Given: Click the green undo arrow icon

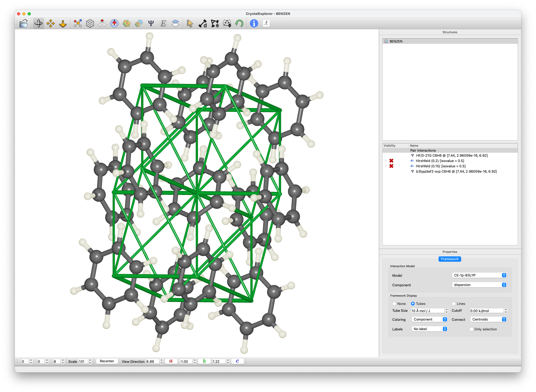Looking at the screenshot, I should [239, 24].
